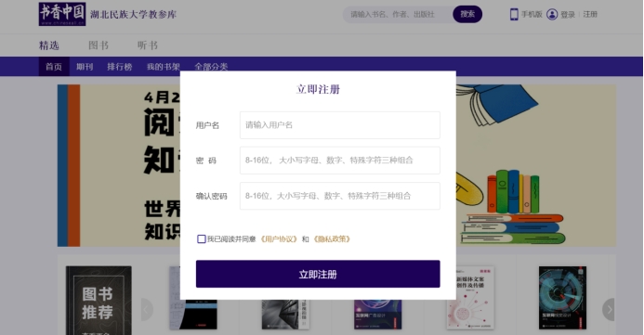
Task: Open the mobile version phone icon
Action: 514,14
